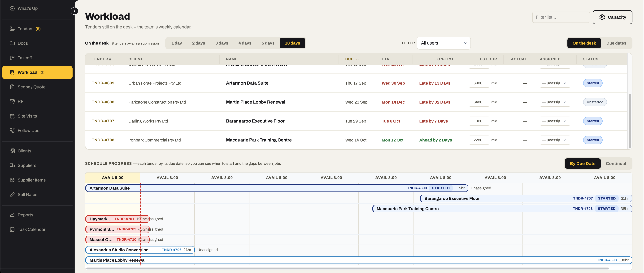
Task: Click the 6900 est duration field
Action: [x=479, y=83]
